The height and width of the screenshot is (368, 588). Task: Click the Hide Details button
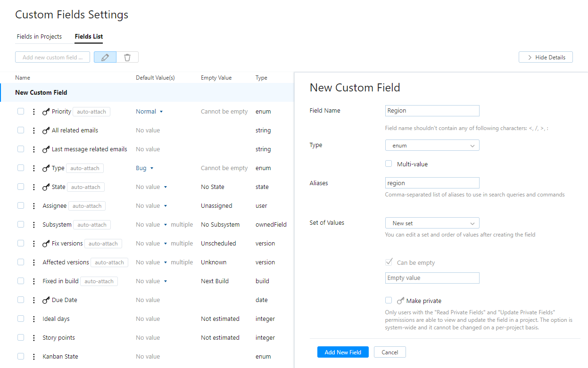(546, 57)
